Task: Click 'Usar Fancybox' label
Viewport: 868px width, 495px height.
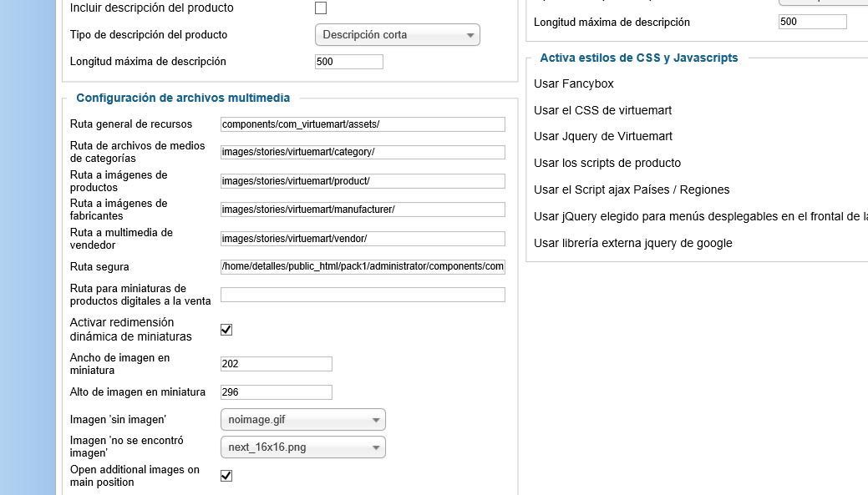Action: click(573, 84)
